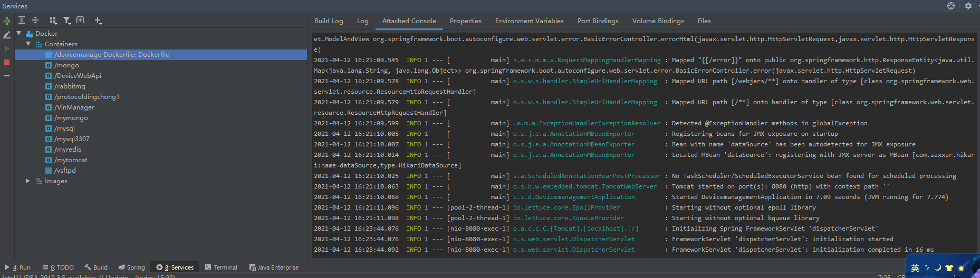Select the Attached Console tab
The height and width of the screenshot is (278, 980).
(x=409, y=21)
